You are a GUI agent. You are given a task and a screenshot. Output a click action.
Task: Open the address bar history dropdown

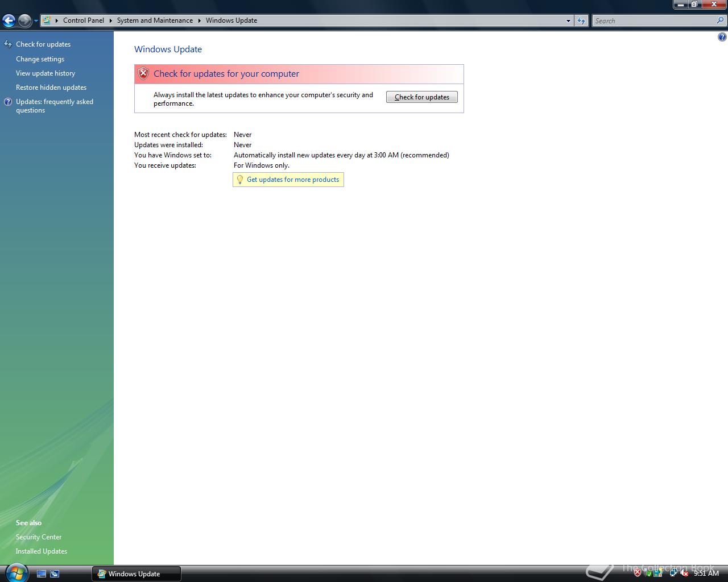568,20
